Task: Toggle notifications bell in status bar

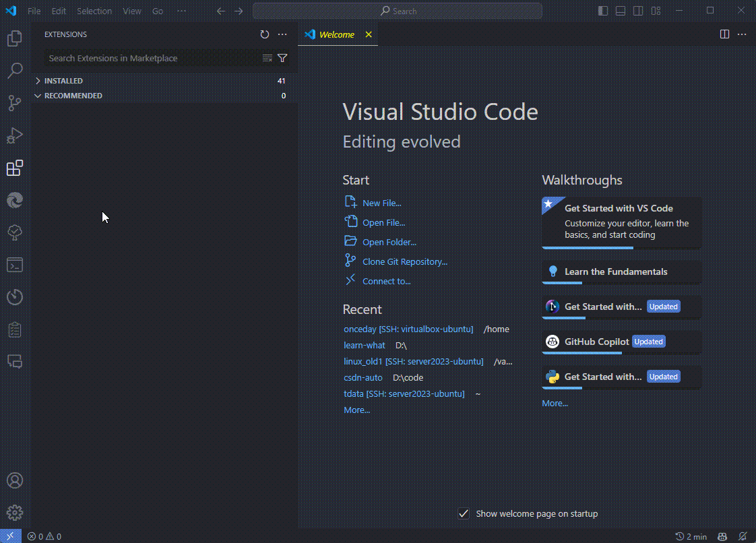Action: click(743, 536)
